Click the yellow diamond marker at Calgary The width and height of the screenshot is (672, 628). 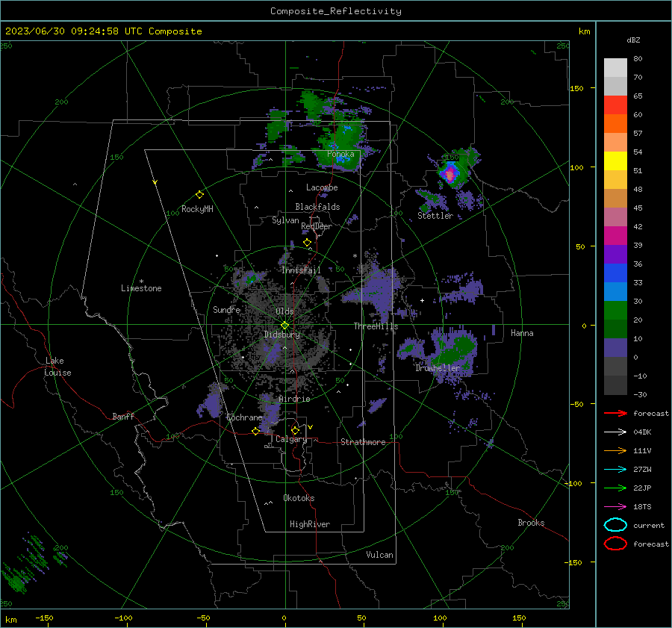[x=295, y=430]
